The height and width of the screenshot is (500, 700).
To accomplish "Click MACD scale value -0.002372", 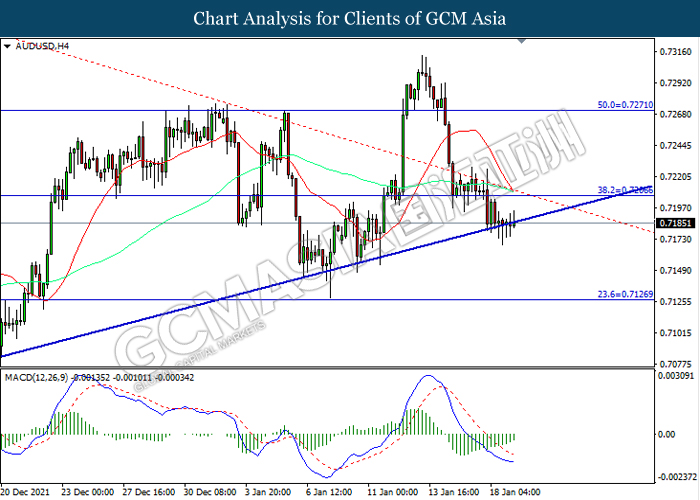I will point(676,477).
